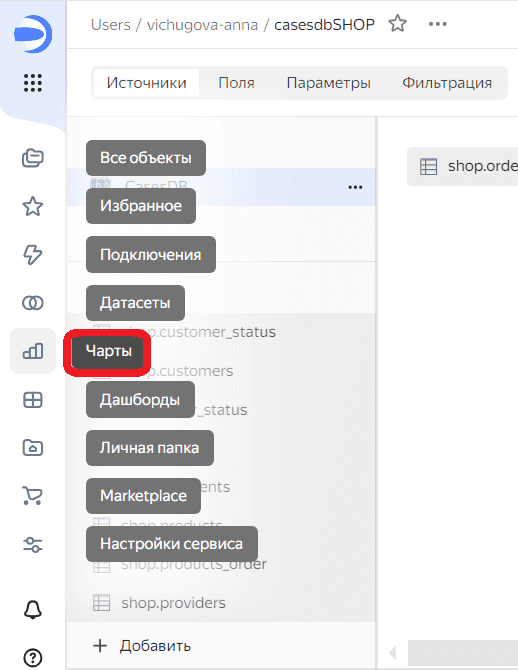Open Charts bar graph icon in sidebar
This screenshot has height=670, width=518.
coord(33,351)
